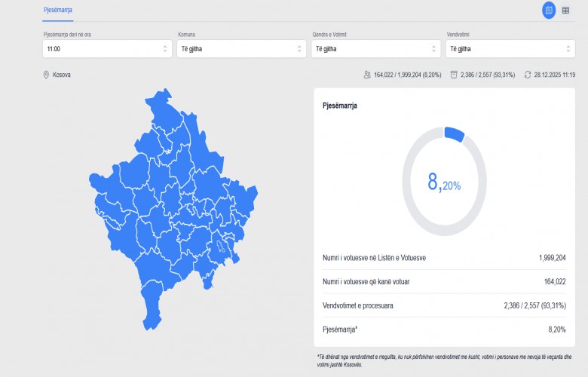Click the 28.12.2025 11:19 timestamp
The width and height of the screenshot is (588, 377).
(554, 75)
